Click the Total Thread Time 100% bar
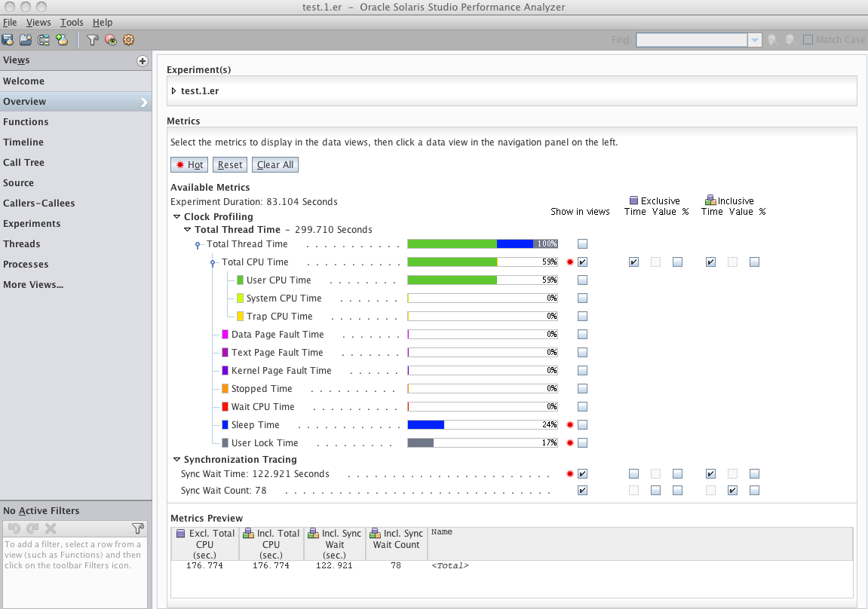Viewport: 868px width, 609px height. (x=483, y=244)
